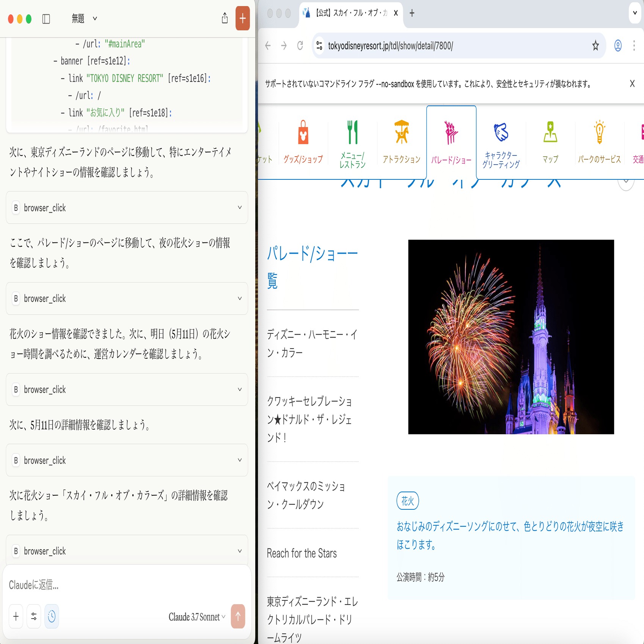Open the Reach for the Stars link
The width and height of the screenshot is (644, 644).
[x=302, y=553]
